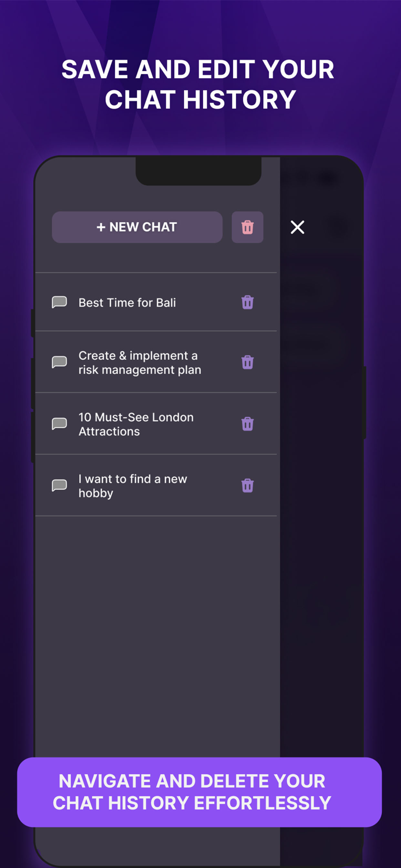
Task: Click the chat bubble beside the London attractions entry
Action: tap(59, 424)
